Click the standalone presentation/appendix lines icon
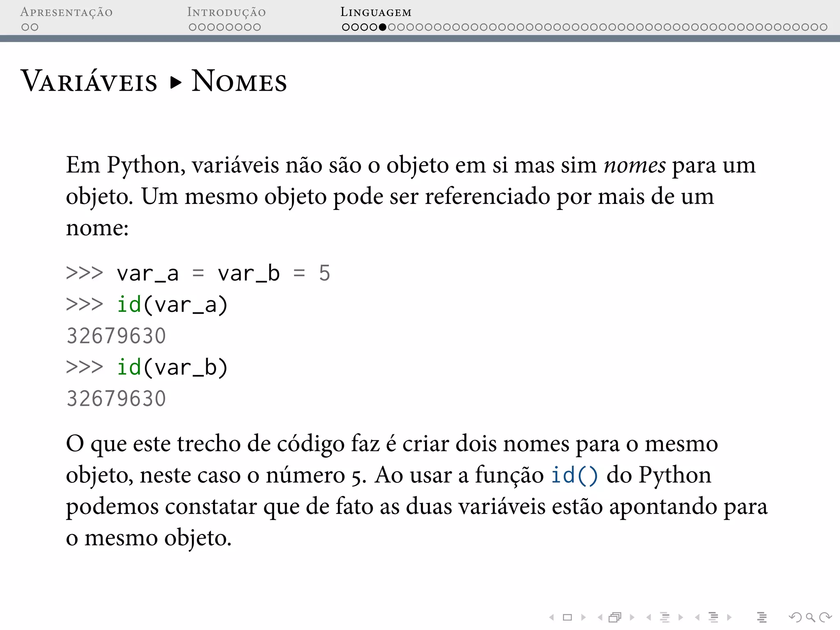 (762, 617)
